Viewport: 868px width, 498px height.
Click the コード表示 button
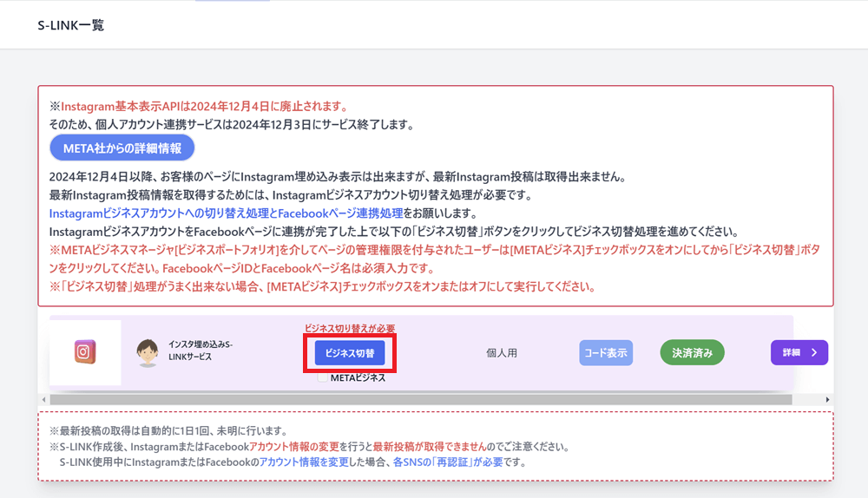(606, 352)
